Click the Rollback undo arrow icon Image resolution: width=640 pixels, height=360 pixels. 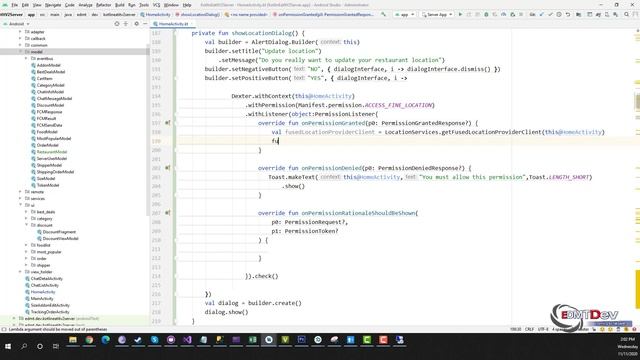coord(568,14)
